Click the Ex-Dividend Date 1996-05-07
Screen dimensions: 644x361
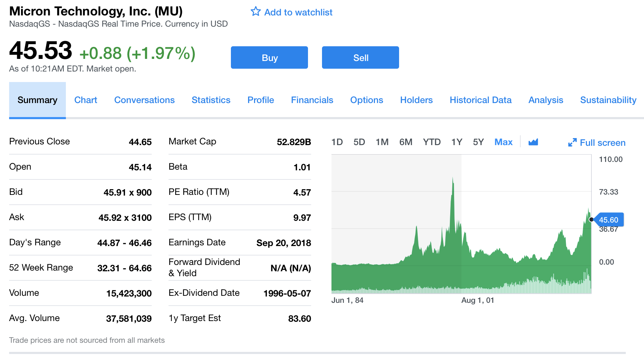click(x=287, y=293)
